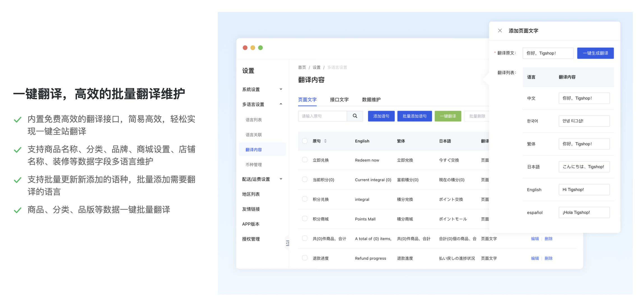Click the 日本語 column header

pos(445,141)
